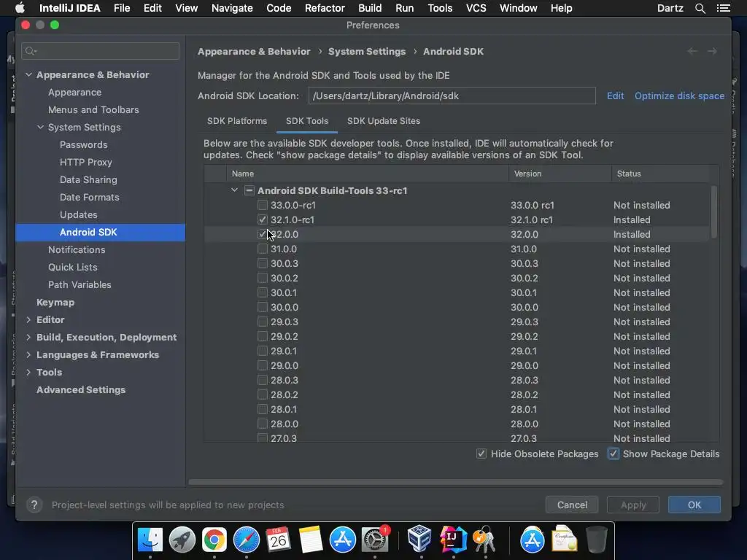The width and height of the screenshot is (747, 560).
Task: Click the magnifier icon in Preferences search
Action: (31, 51)
